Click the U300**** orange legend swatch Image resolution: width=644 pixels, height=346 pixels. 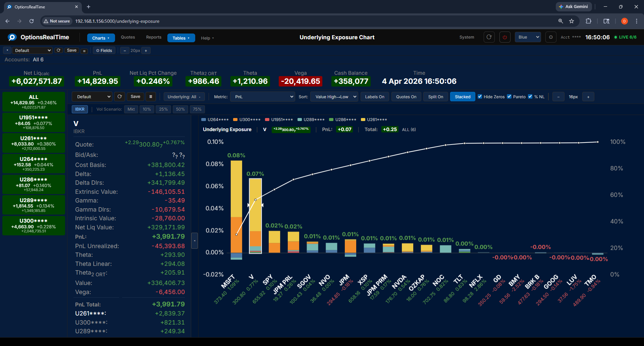tap(235, 120)
